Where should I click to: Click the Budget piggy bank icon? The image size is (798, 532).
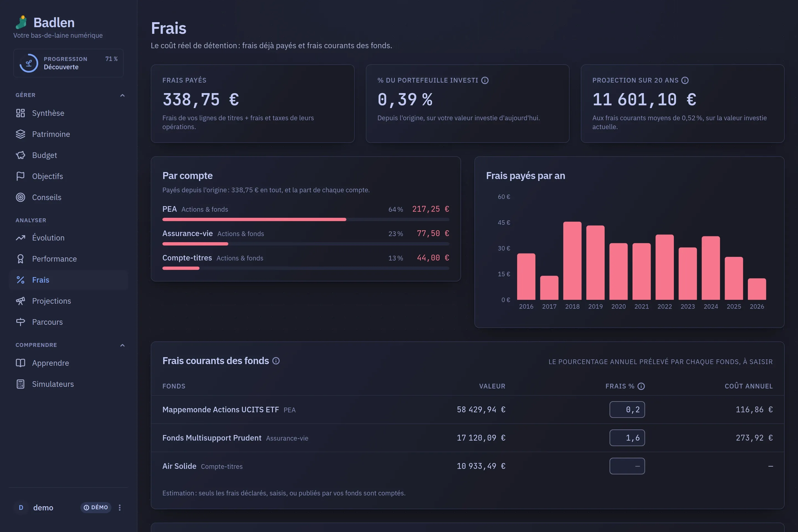tap(20, 155)
